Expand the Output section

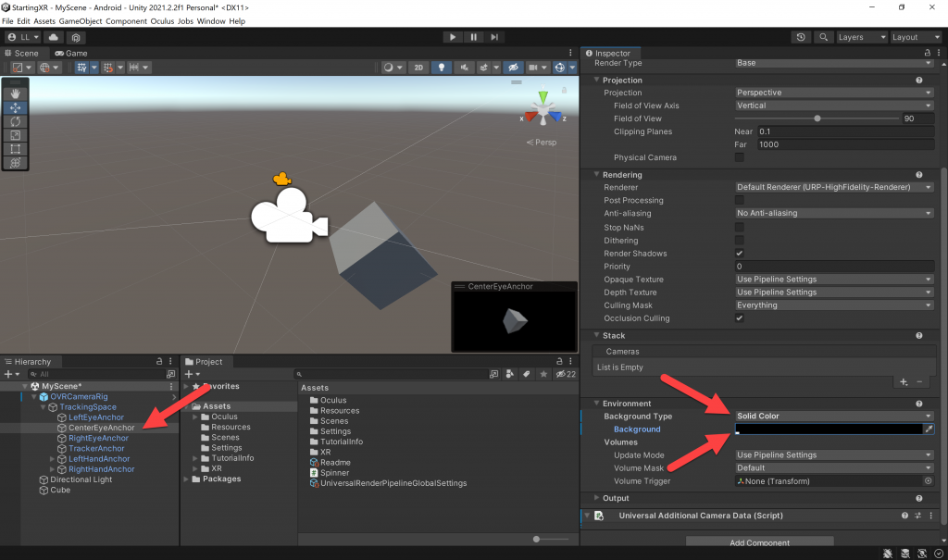tap(597, 498)
